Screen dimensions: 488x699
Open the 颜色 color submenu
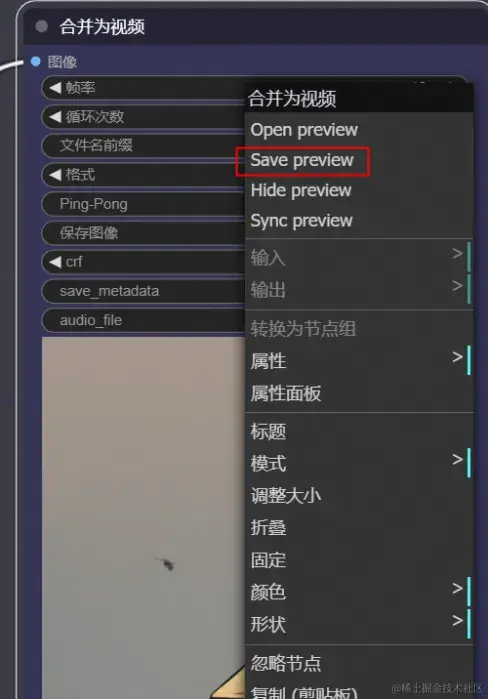click(x=359, y=592)
